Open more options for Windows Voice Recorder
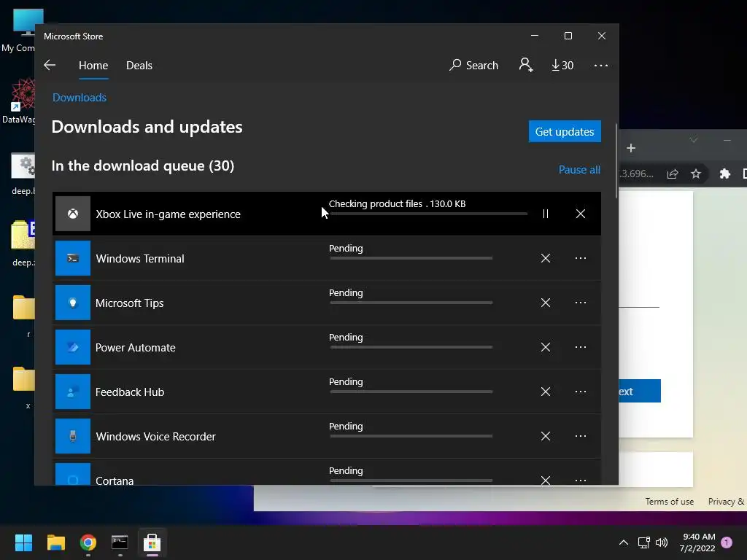 coord(580,436)
